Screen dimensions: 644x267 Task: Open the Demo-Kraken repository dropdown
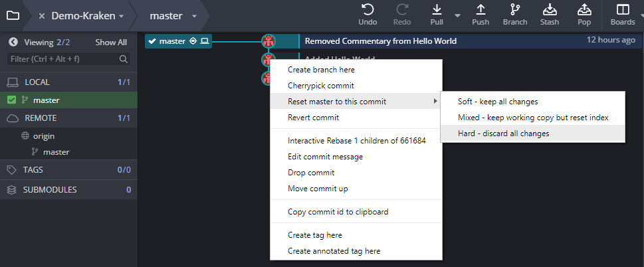121,16
